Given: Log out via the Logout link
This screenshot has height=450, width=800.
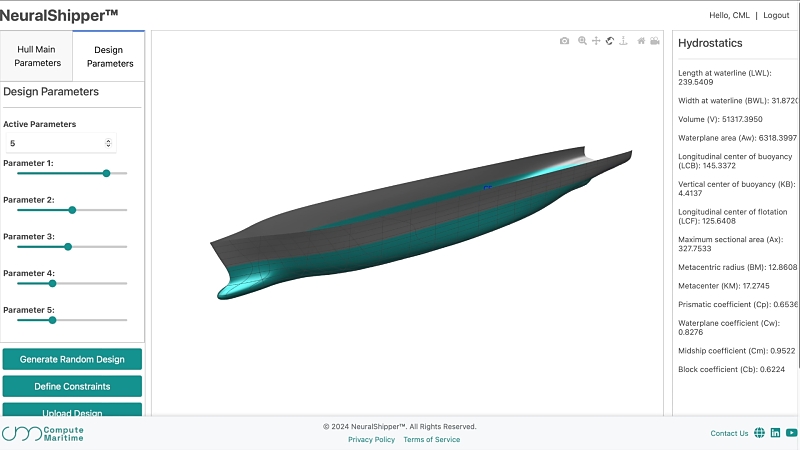Looking at the screenshot, I should 776,15.
